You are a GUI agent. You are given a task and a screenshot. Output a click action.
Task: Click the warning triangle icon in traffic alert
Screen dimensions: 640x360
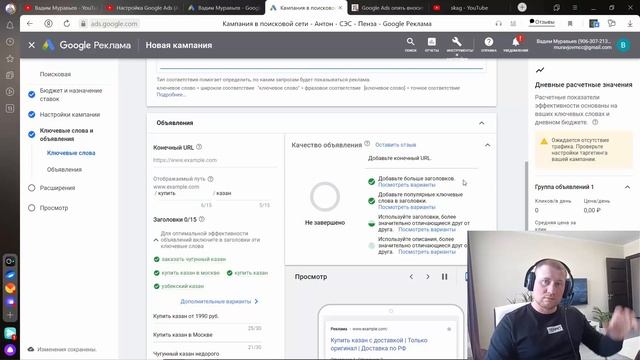(x=544, y=141)
